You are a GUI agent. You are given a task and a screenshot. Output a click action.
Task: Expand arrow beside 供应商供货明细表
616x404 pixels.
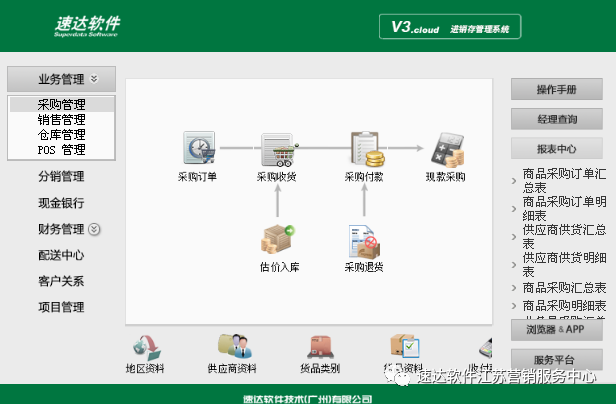(514, 265)
